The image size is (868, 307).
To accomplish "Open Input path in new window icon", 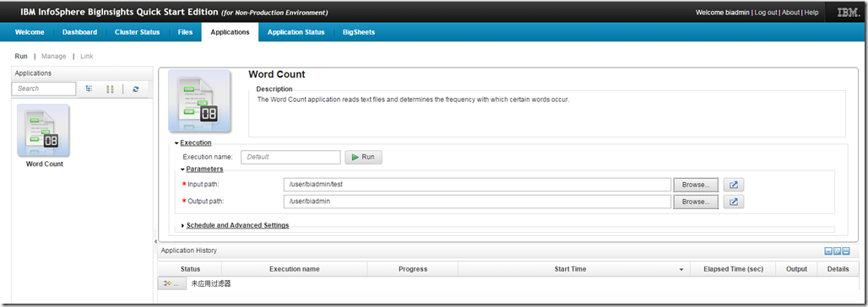I will 734,185.
